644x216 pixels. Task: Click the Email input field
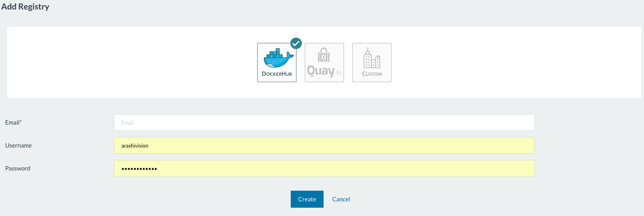tap(324, 123)
